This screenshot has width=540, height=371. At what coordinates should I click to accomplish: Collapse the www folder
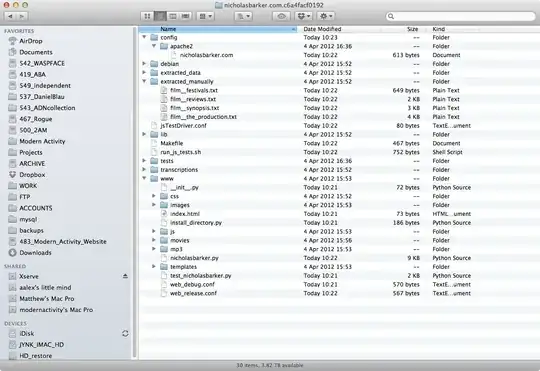(x=144, y=178)
